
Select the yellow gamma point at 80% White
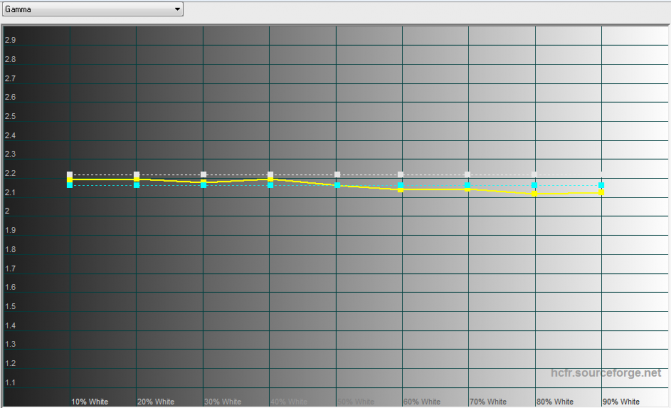pos(534,194)
